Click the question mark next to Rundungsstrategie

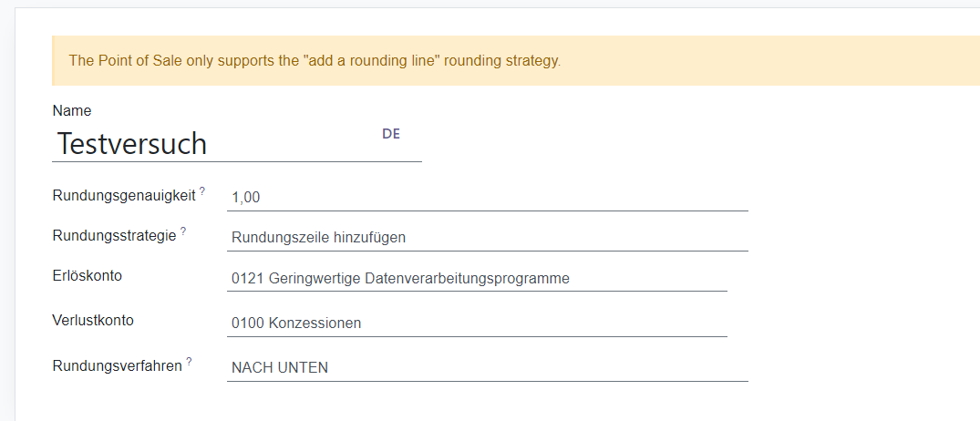coord(183,231)
